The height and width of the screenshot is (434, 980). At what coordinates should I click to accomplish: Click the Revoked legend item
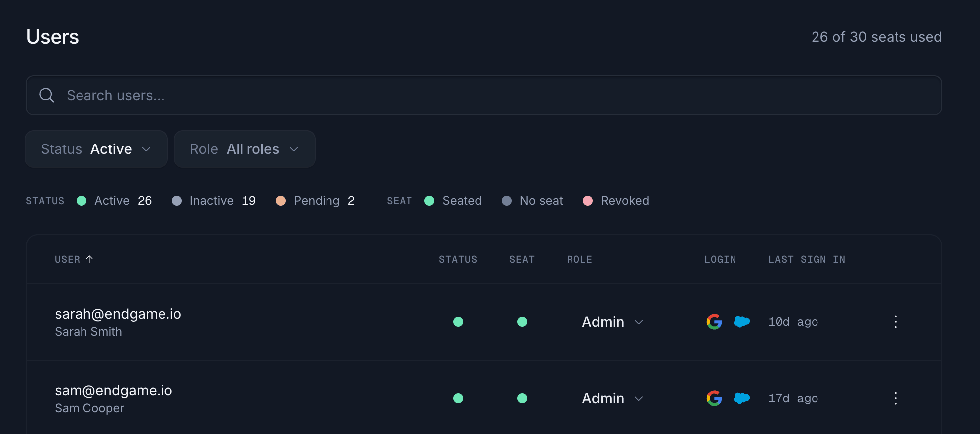pos(616,201)
